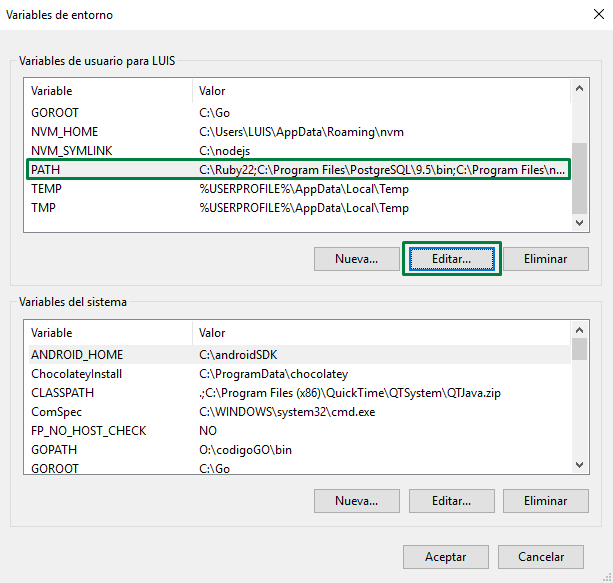Select the CLASSPATH system variable
This screenshot has width=613, height=583.
tap(299, 393)
